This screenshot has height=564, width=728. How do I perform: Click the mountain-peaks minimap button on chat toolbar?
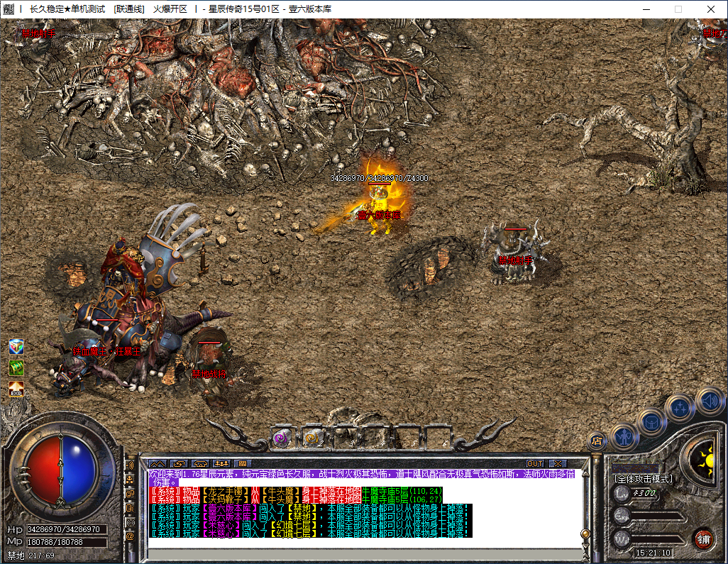[x=158, y=463]
